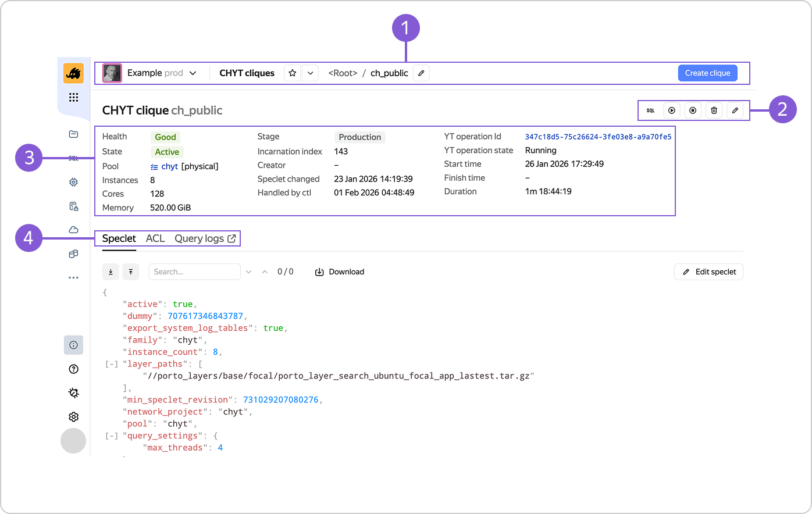The image size is (812, 514).
Task: Collapse the layer_paths node
Action: coord(112,365)
